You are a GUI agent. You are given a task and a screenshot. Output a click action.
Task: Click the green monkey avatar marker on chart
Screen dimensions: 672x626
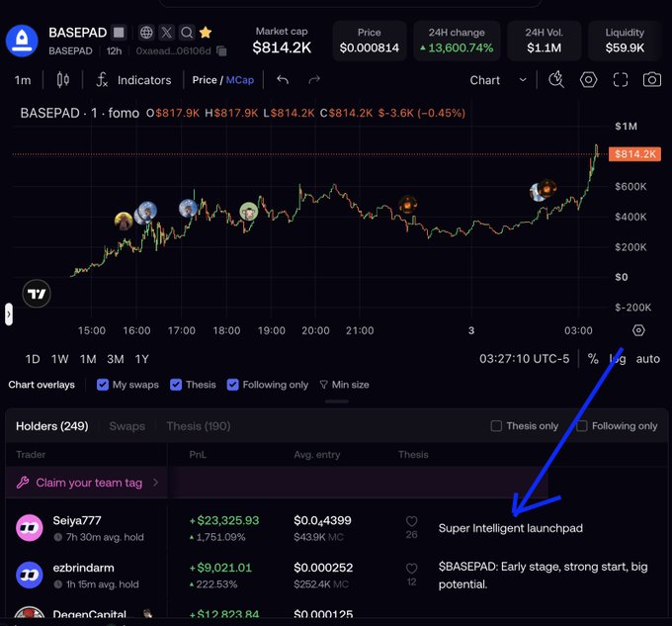[x=249, y=212]
